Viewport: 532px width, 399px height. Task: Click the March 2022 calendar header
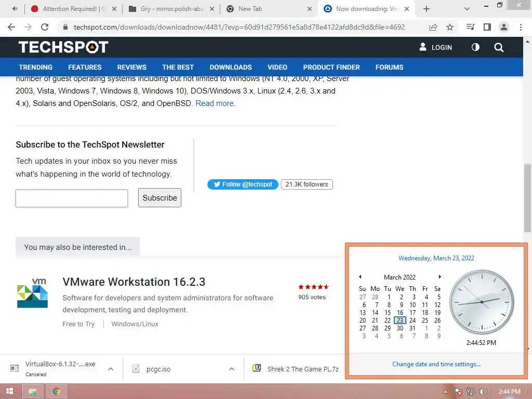[400, 277]
